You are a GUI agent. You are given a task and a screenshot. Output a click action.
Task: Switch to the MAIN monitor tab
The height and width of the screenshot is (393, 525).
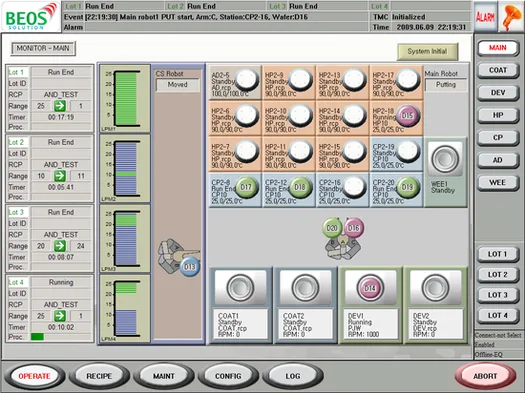[x=498, y=48]
